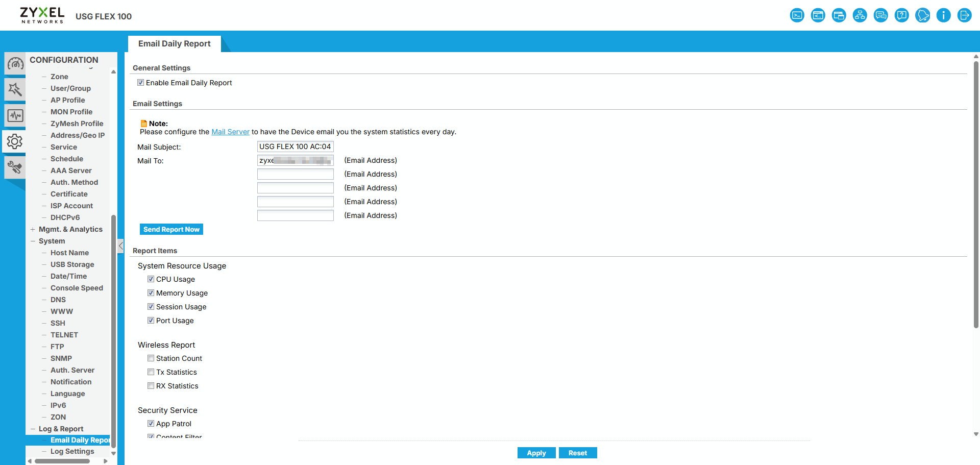Click the sidebar menu vertical scrollbar
This screenshot has height=465, width=980.
click(113, 332)
